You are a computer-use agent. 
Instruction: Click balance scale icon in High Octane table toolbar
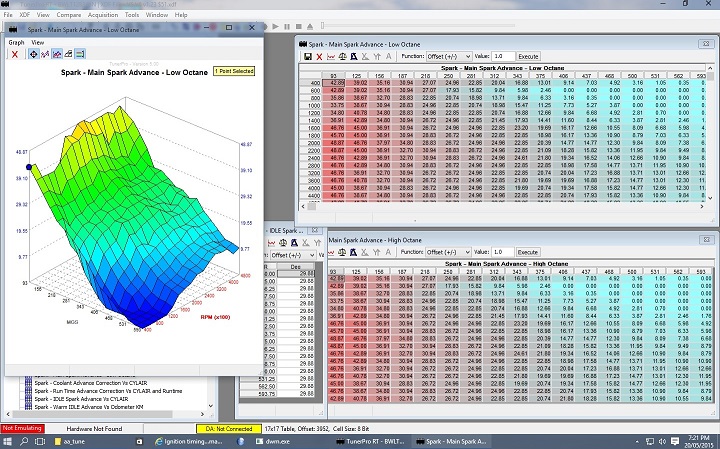coord(342,252)
